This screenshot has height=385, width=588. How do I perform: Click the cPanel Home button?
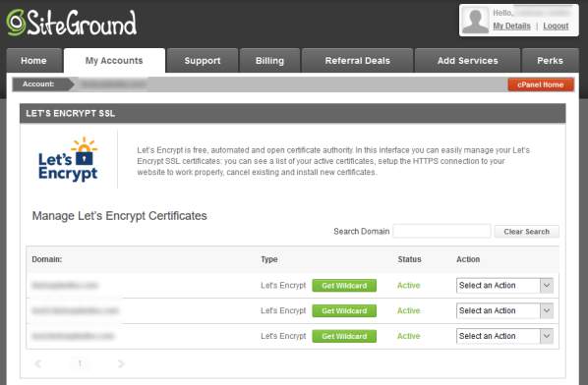click(541, 84)
